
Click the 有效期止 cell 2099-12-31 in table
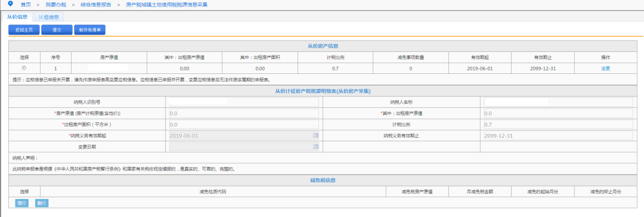tap(543, 68)
